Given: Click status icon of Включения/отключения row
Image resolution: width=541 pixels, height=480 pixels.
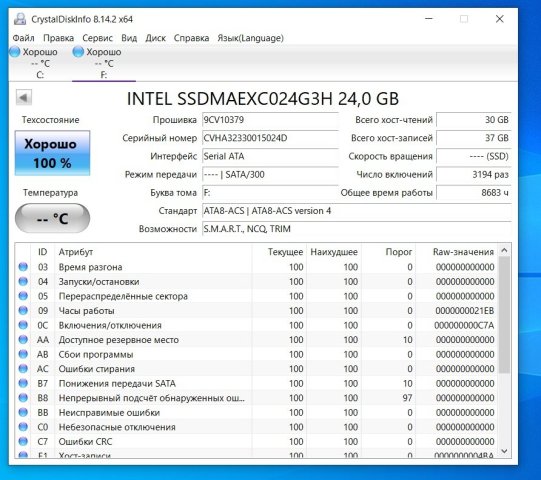Looking at the screenshot, I should (x=23, y=325).
